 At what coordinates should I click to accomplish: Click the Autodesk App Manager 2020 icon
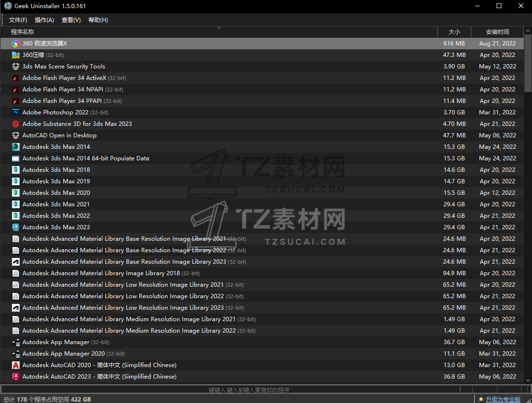point(16,354)
